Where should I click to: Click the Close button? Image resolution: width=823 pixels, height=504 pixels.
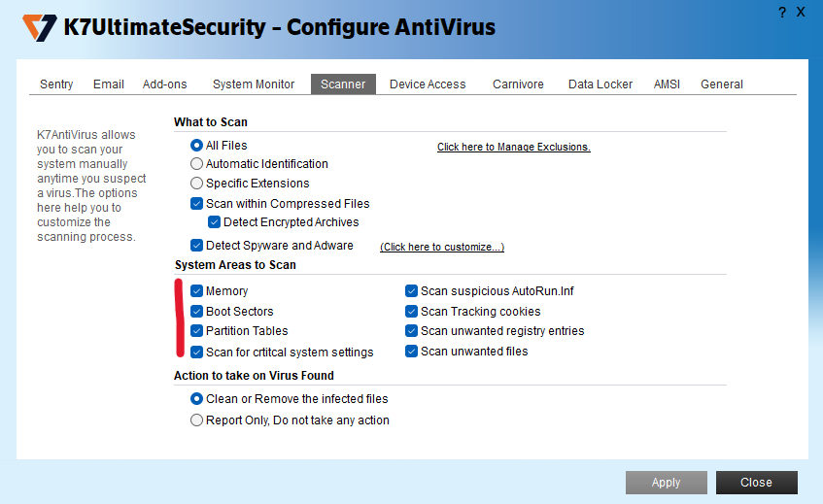point(756,483)
